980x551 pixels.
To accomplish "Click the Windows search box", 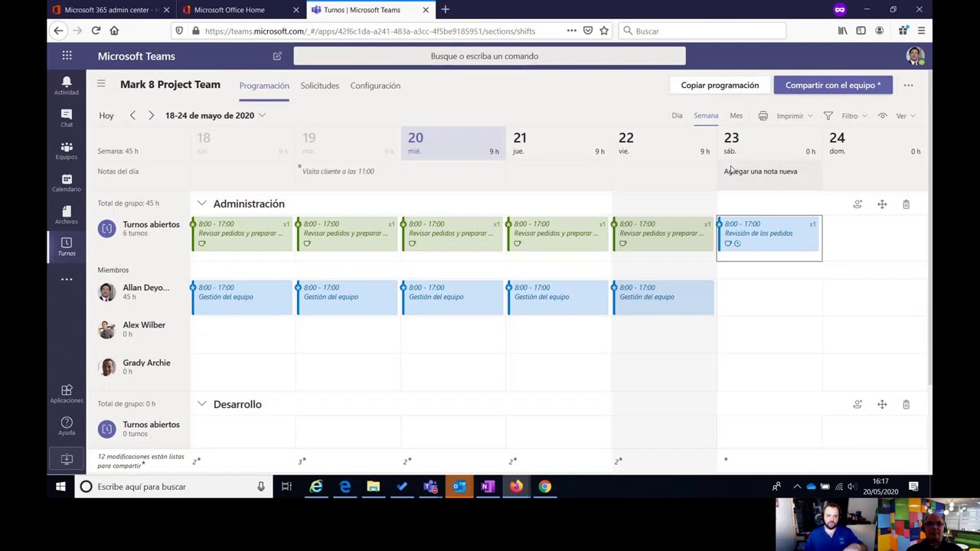I will pyautogui.click(x=172, y=487).
